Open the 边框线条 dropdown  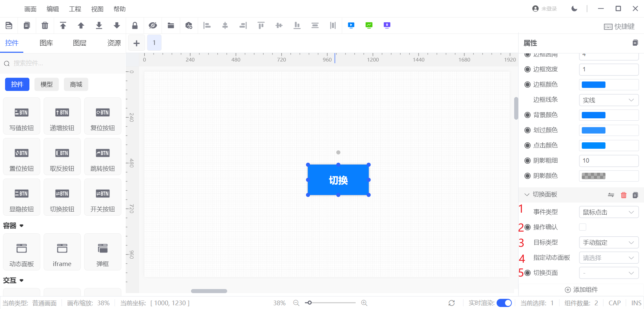[609, 100]
